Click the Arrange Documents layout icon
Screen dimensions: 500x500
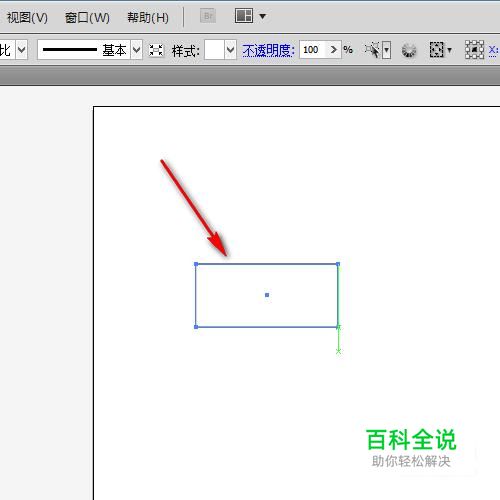(244, 16)
